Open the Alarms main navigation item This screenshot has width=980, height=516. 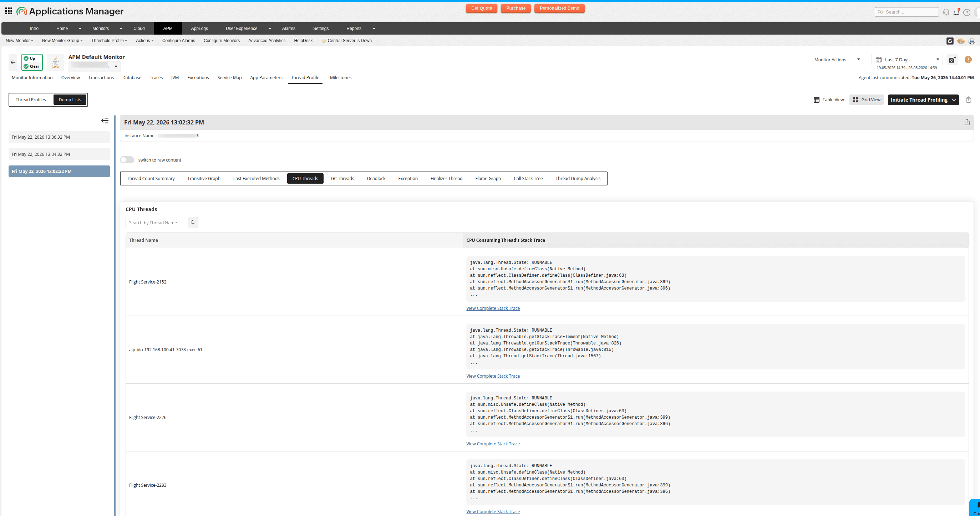[x=288, y=29]
